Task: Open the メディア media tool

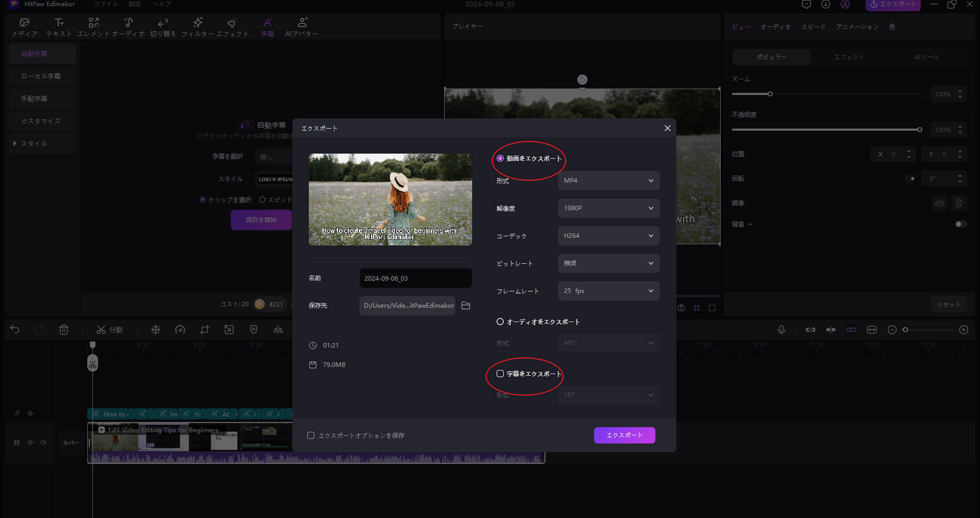Action: 24,27
